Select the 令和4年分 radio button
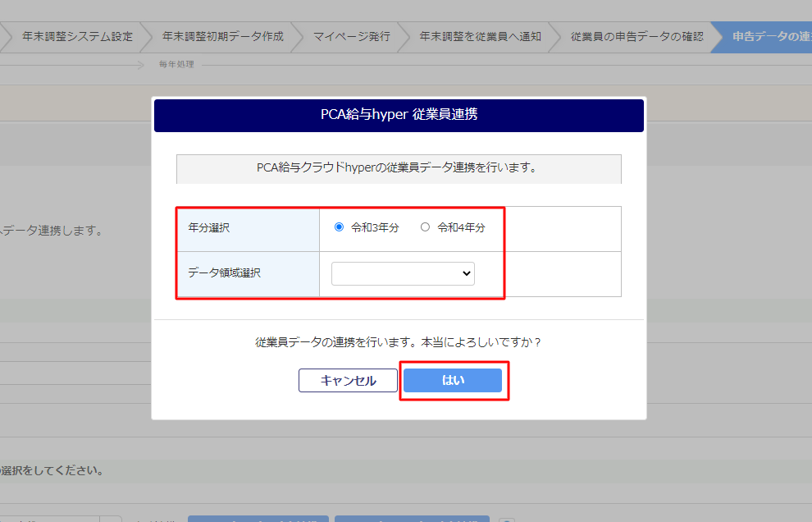Screen dimensions: 812x522 click(x=425, y=227)
